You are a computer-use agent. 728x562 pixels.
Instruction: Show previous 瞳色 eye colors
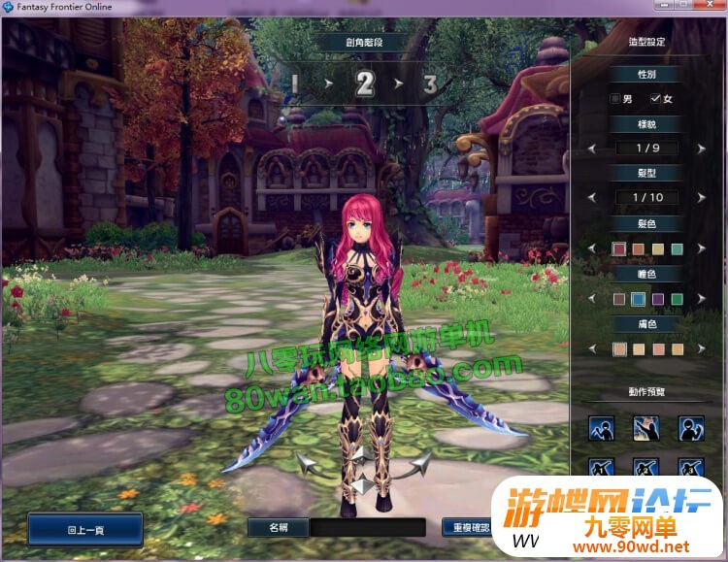pyautogui.click(x=592, y=298)
